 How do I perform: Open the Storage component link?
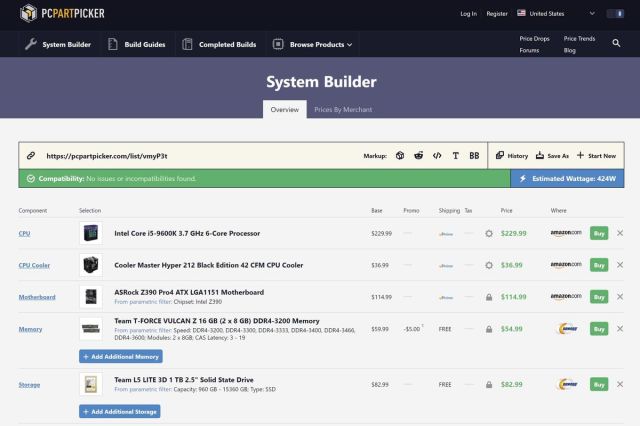click(x=29, y=384)
